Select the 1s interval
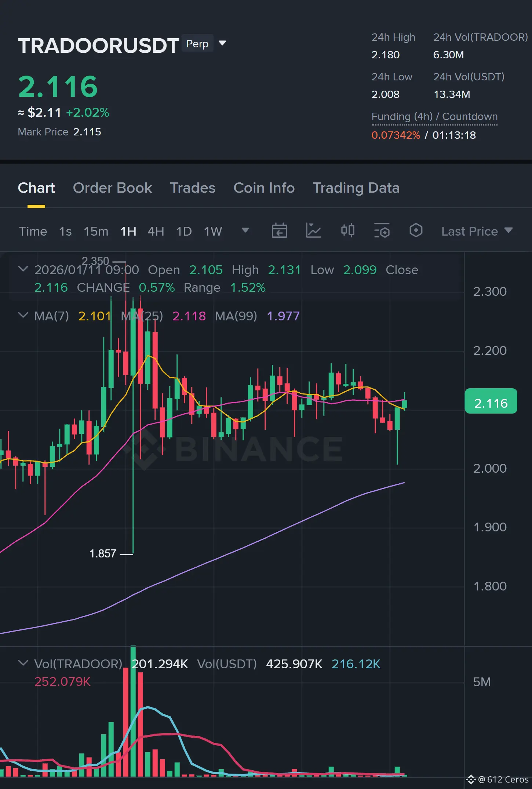The width and height of the screenshot is (532, 789). pos(65,231)
